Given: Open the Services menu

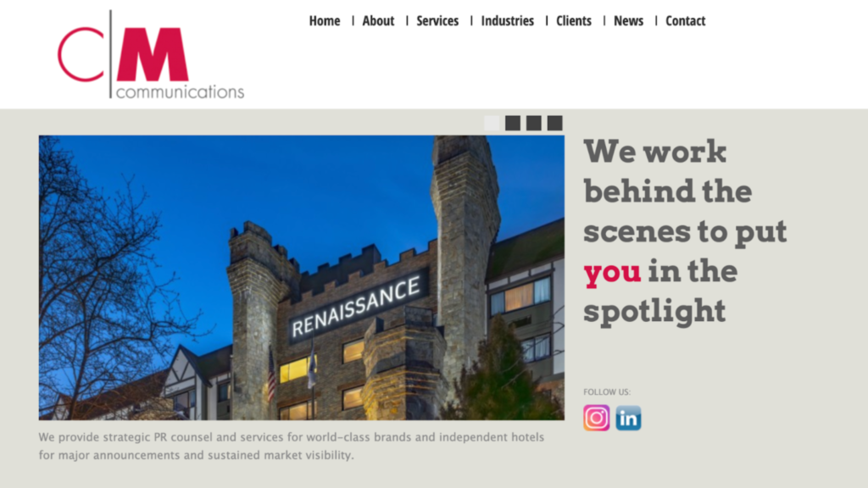Looking at the screenshot, I should (x=437, y=21).
